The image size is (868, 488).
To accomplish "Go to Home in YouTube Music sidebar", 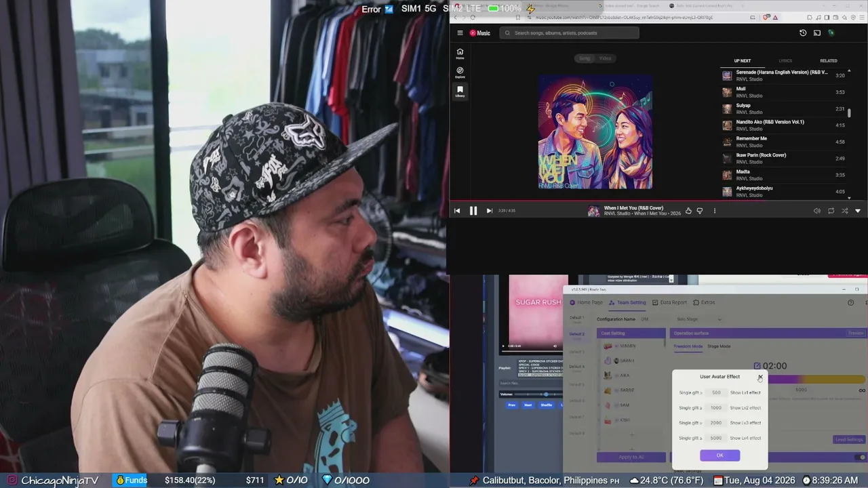I will point(460,54).
